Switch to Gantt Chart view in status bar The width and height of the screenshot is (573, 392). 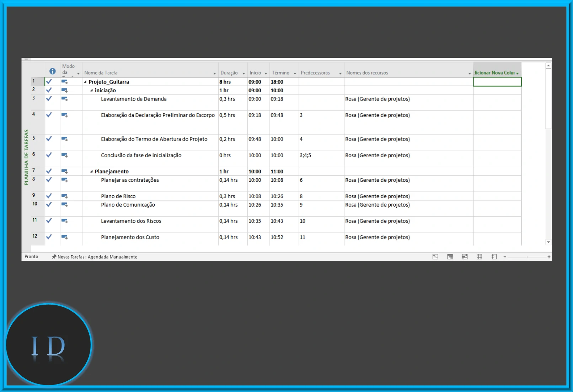435,257
